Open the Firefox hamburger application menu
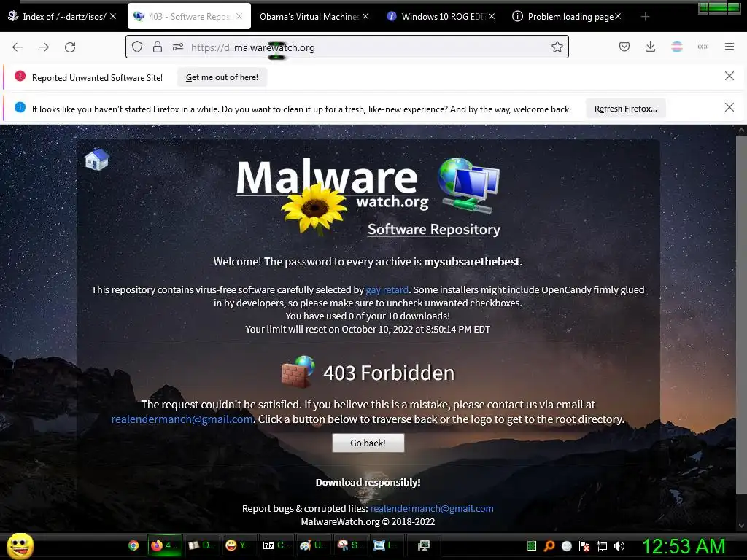The image size is (747, 560). 729,47
